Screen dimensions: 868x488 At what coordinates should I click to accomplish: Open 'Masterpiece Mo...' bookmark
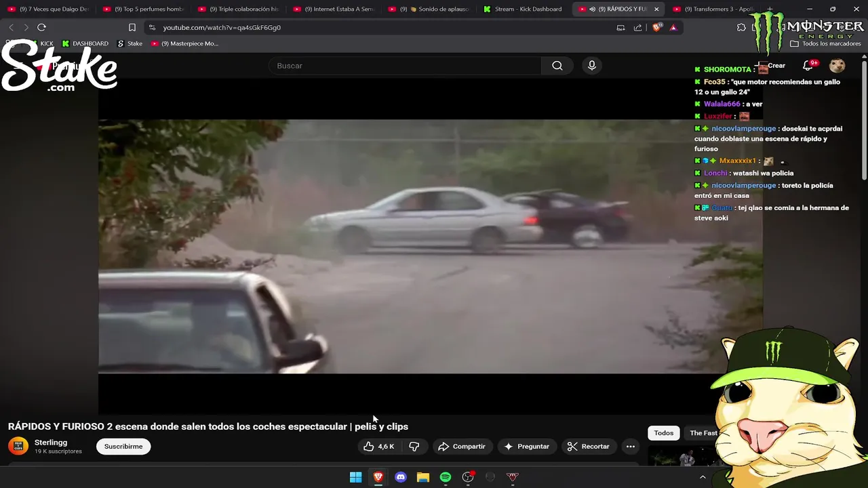tap(184, 43)
